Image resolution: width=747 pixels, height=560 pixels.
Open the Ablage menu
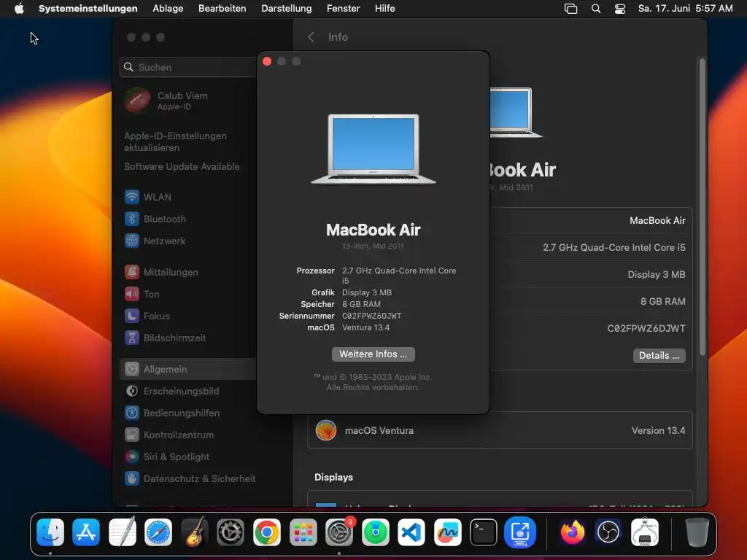(168, 8)
